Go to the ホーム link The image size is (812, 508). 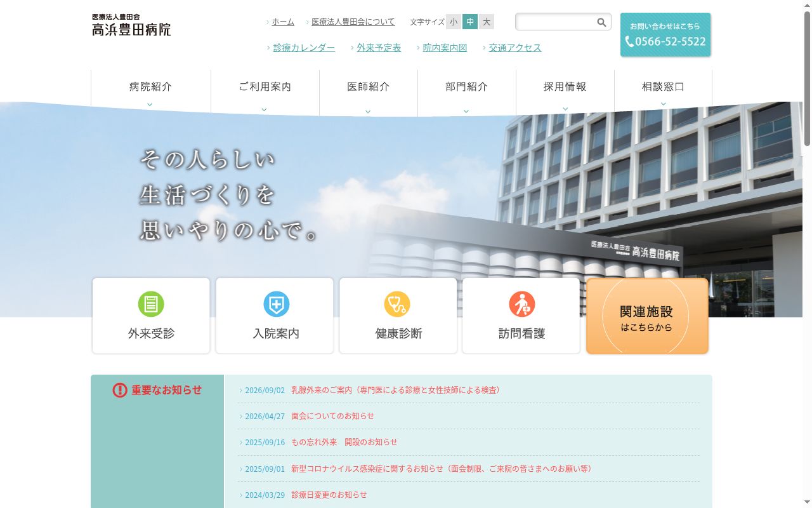tap(283, 22)
